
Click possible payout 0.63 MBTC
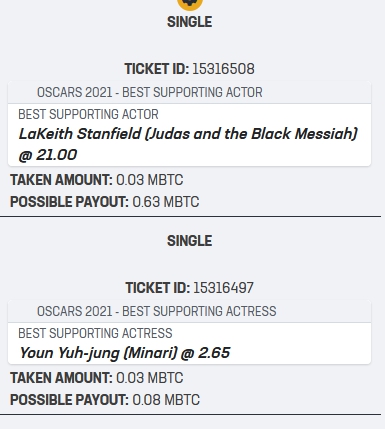click(x=166, y=202)
